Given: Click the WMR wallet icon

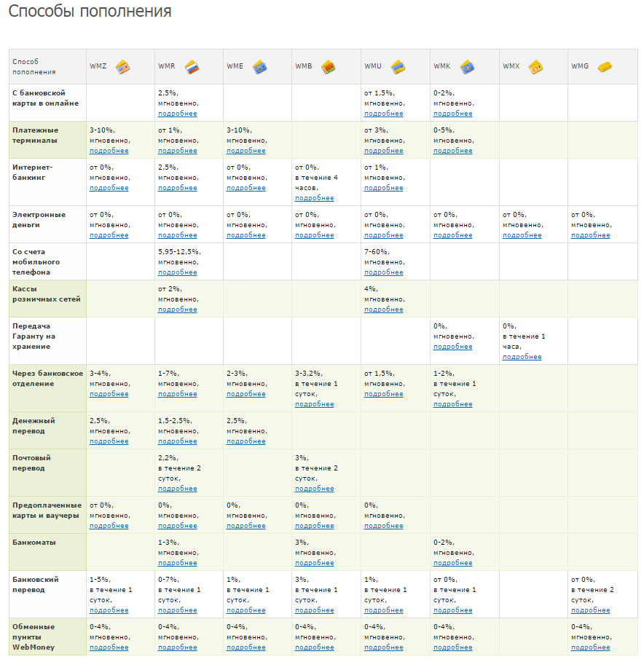Looking at the screenshot, I should [x=192, y=67].
